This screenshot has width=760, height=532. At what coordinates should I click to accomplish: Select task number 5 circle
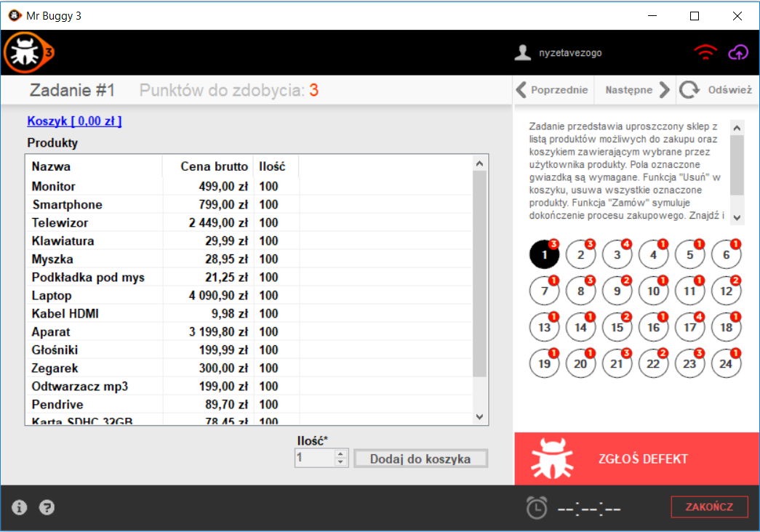pos(689,254)
